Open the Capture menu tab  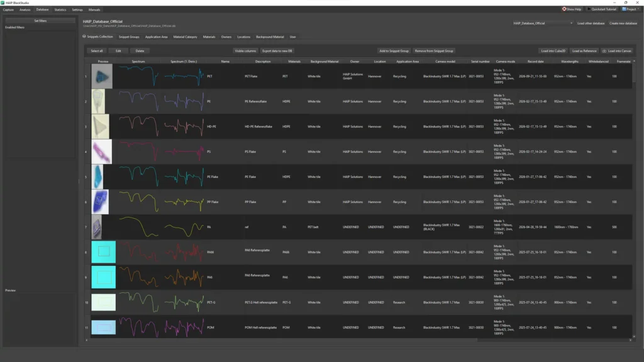point(8,9)
